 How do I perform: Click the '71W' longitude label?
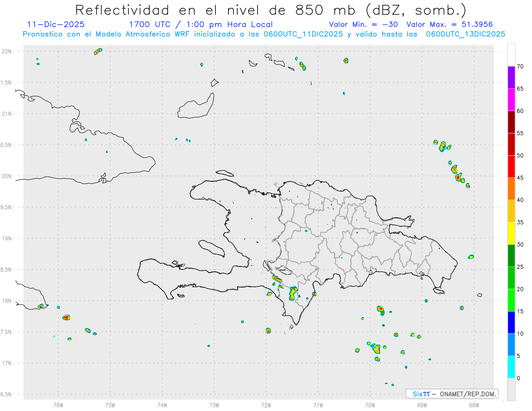[x=318, y=405]
